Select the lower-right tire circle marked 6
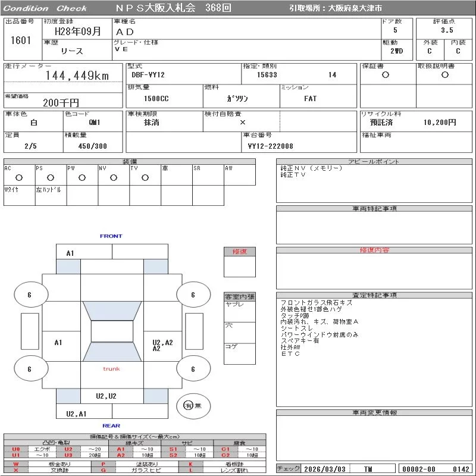 [193, 369]
